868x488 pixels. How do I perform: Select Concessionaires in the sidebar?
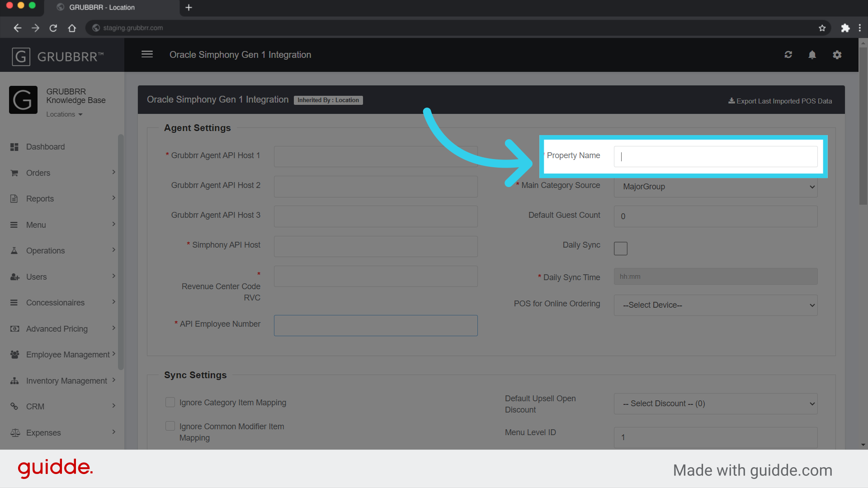(55, 303)
